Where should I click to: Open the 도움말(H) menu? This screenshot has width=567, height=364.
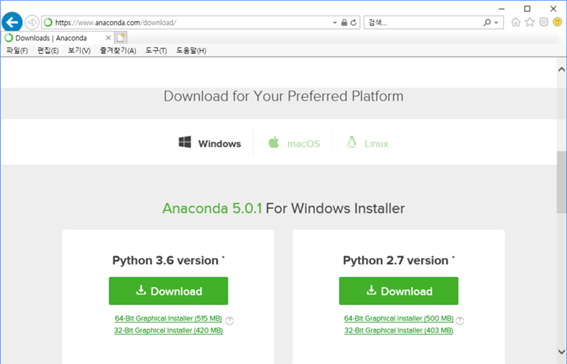191,51
